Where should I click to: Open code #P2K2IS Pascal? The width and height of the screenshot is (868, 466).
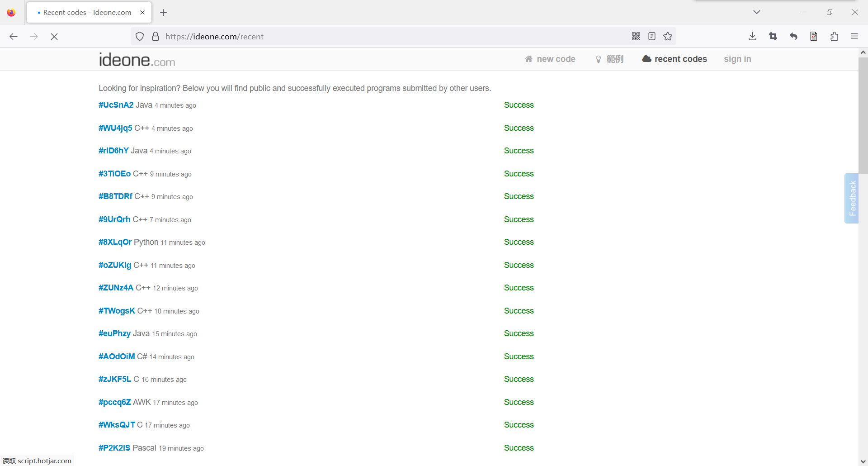point(114,448)
